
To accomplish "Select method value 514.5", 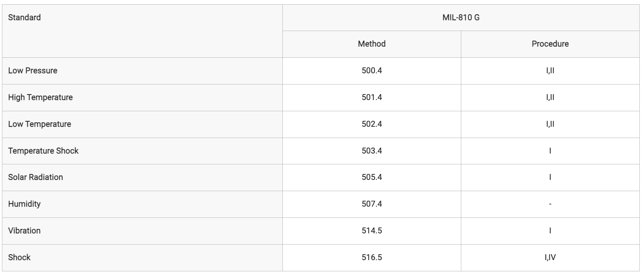I will click(372, 231).
